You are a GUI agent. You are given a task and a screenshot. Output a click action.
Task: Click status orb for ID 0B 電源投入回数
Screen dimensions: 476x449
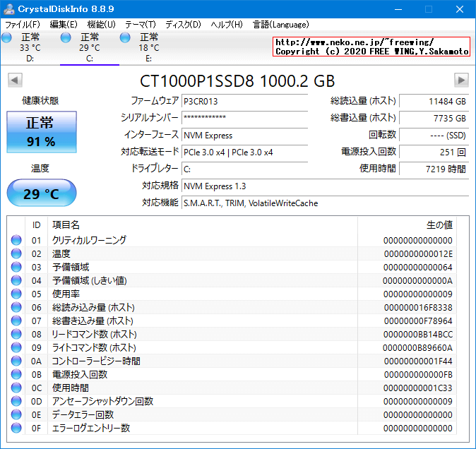16,374
